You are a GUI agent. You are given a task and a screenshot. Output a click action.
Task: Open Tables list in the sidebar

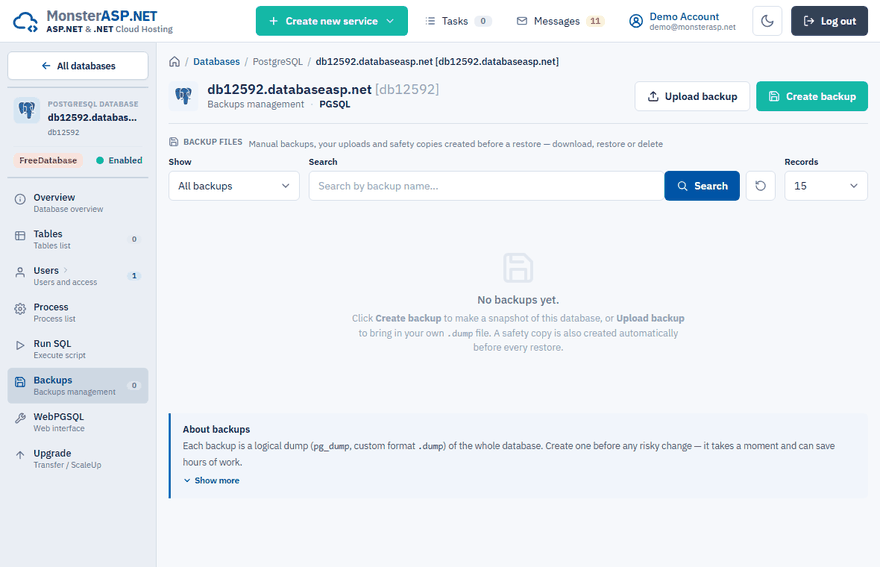pyautogui.click(x=78, y=239)
